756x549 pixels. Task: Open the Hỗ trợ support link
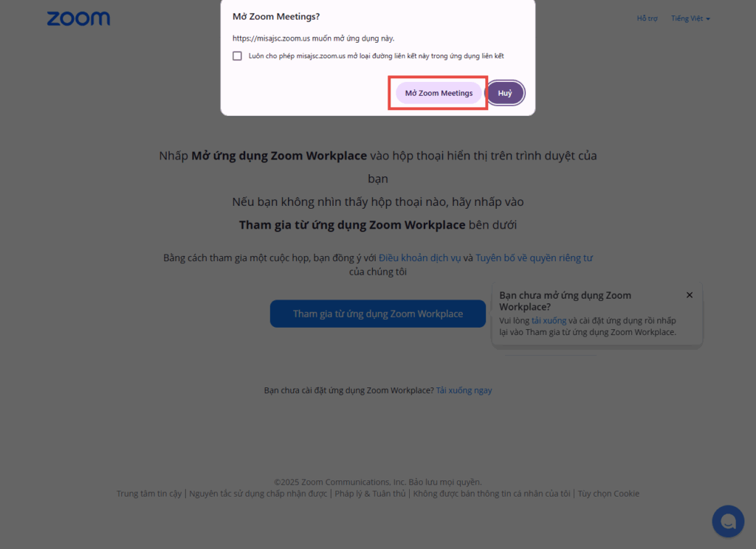(647, 18)
